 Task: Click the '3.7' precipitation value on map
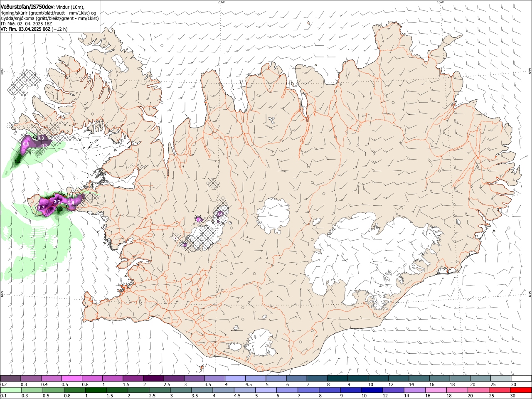[41, 207]
